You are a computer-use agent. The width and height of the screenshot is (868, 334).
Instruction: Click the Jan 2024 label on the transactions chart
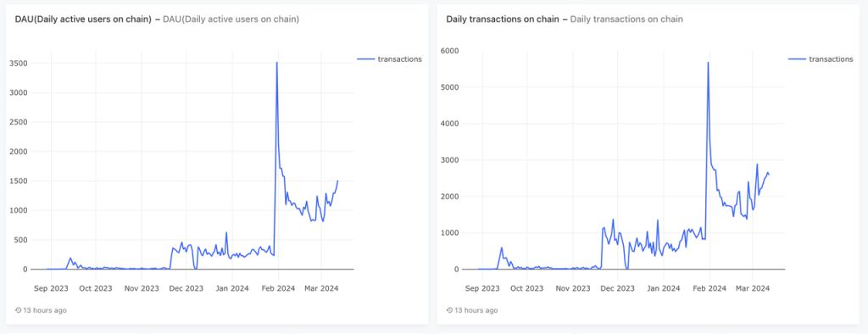[663, 288]
